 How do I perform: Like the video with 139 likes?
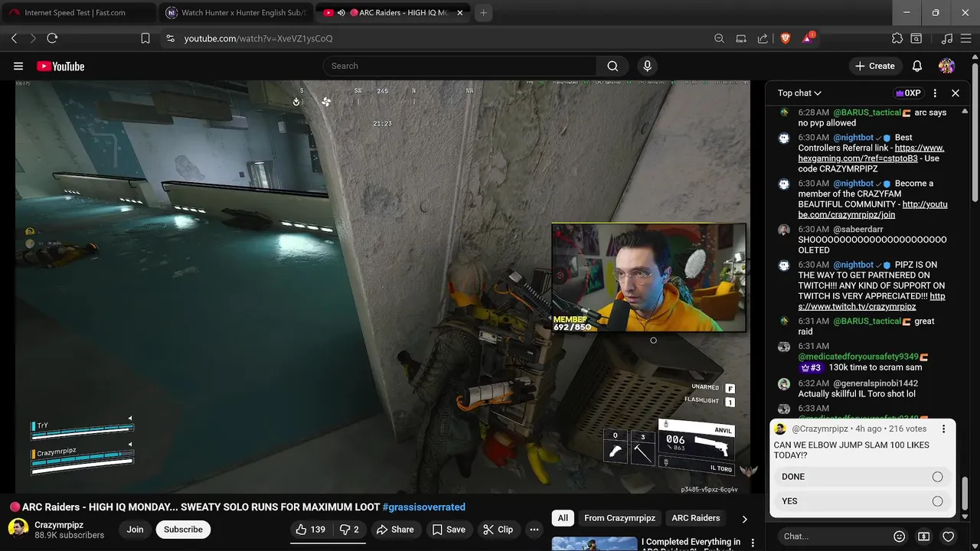[310, 530]
